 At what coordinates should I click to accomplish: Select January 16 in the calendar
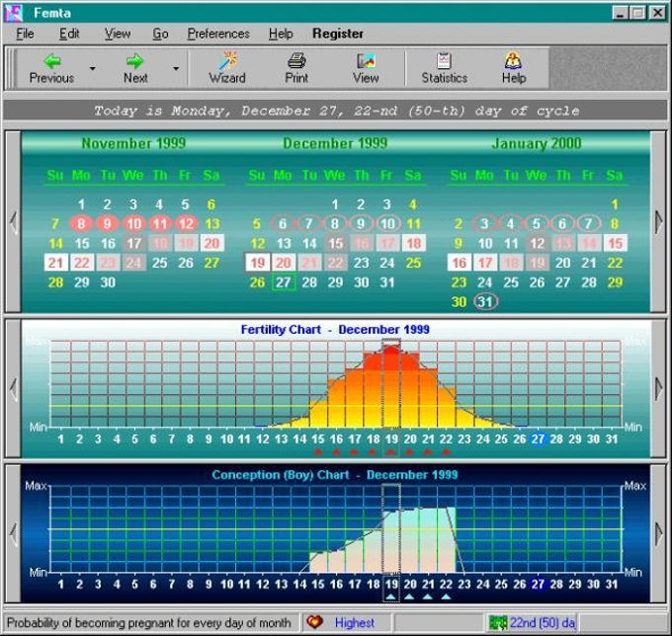(459, 262)
